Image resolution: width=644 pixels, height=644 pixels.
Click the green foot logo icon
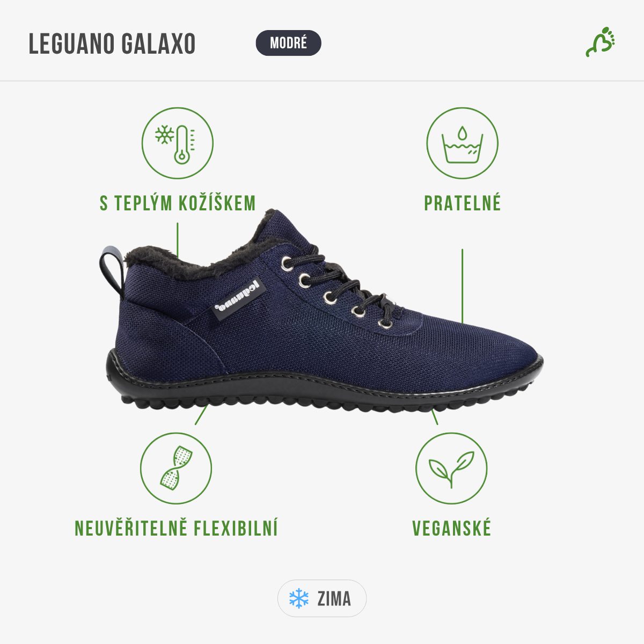click(600, 42)
